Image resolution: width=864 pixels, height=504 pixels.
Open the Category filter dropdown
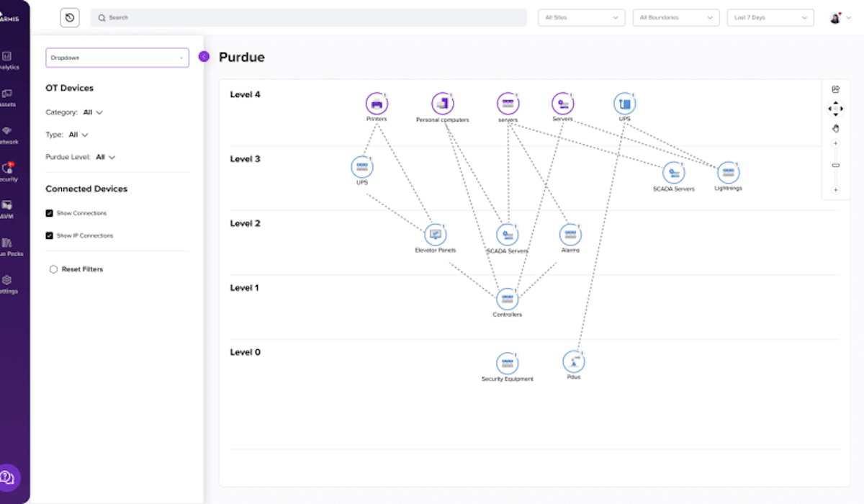pyautogui.click(x=93, y=112)
